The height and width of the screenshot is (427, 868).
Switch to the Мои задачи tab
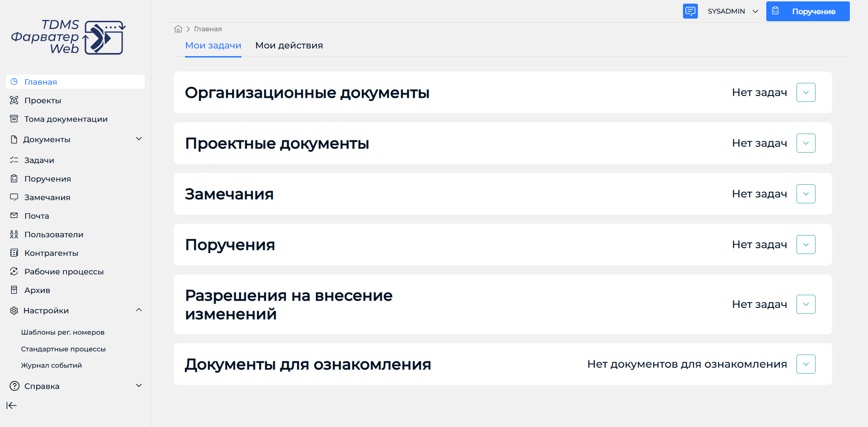point(213,45)
